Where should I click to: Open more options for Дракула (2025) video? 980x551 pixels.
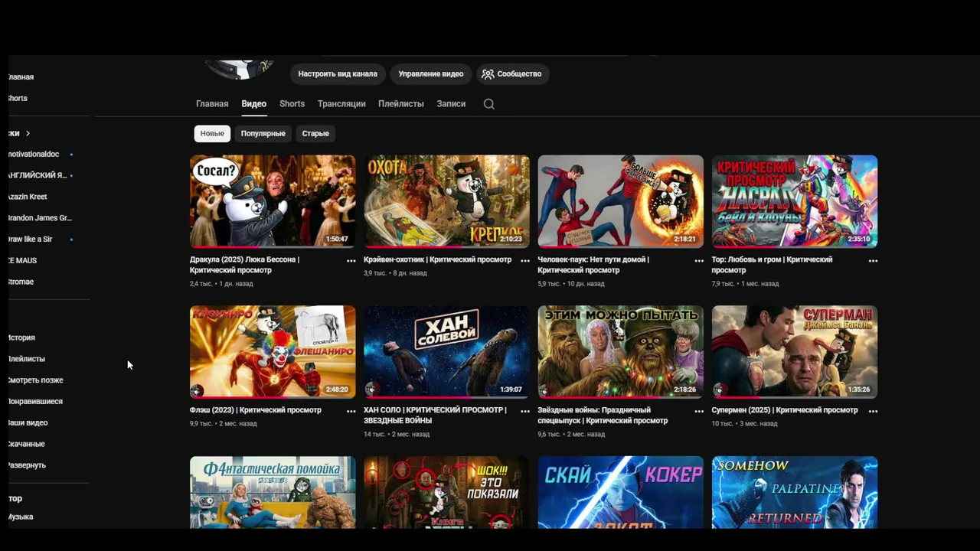[x=351, y=260]
